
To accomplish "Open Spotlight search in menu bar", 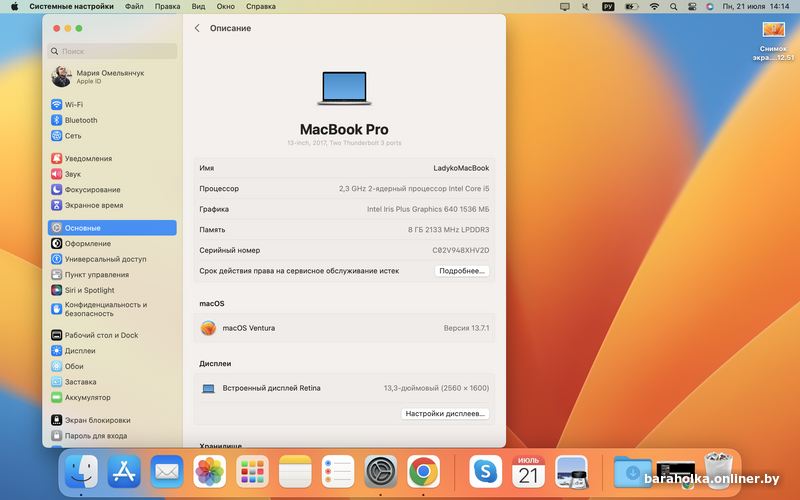I will point(673,7).
